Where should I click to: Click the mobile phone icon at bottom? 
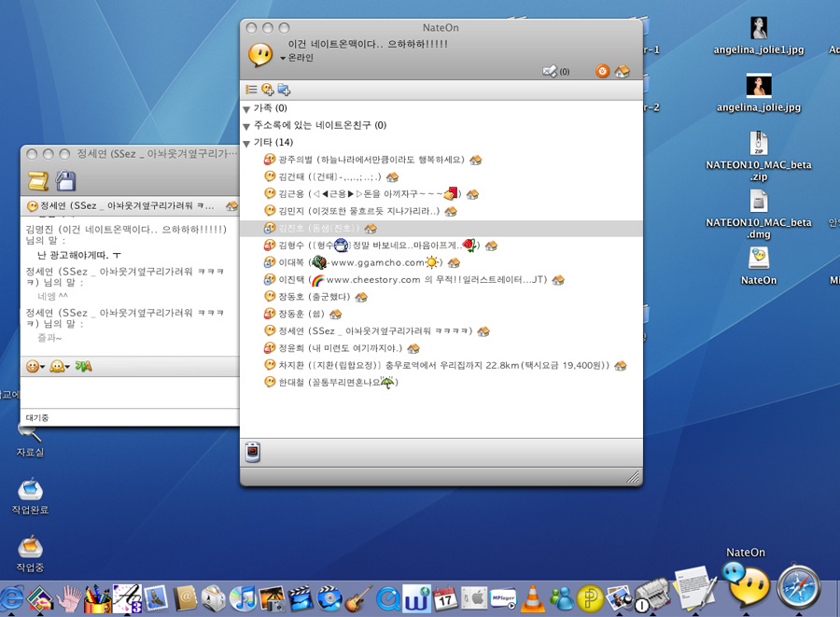click(x=252, y=453)
